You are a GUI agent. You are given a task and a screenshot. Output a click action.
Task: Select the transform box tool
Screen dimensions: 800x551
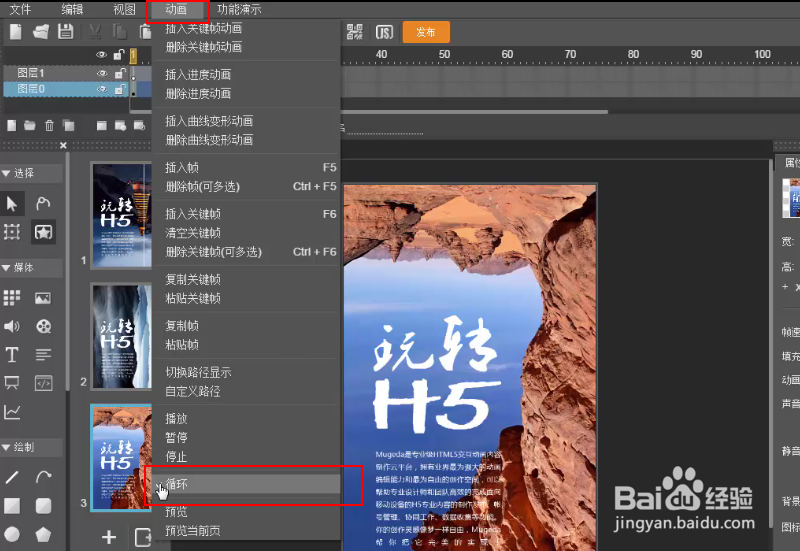(12, 232)
